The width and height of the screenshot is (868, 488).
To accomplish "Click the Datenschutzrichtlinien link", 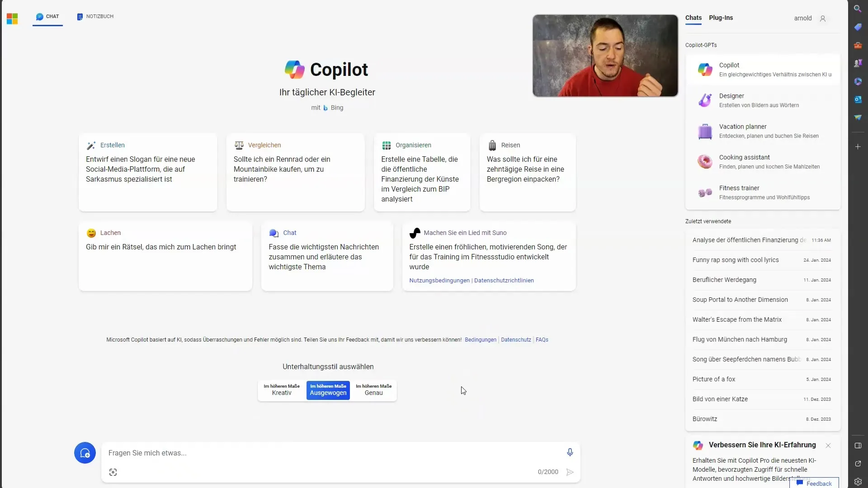I will coord(504,280).
